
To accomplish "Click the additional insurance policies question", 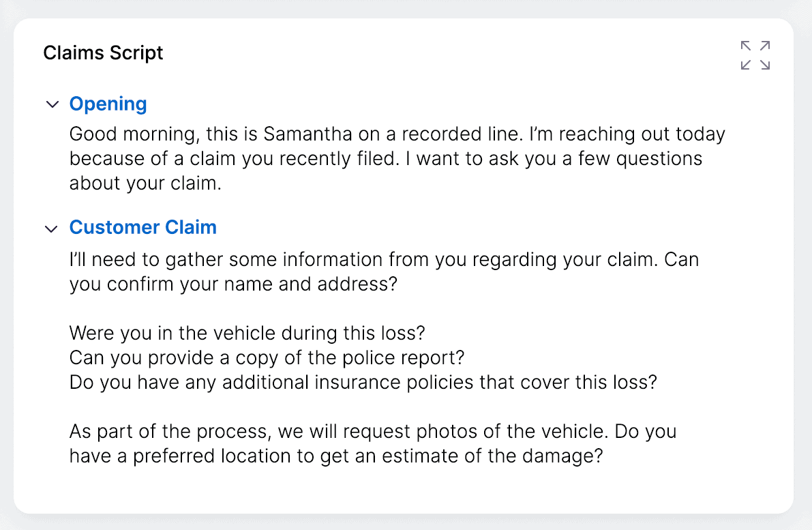I will pos(363,383).
